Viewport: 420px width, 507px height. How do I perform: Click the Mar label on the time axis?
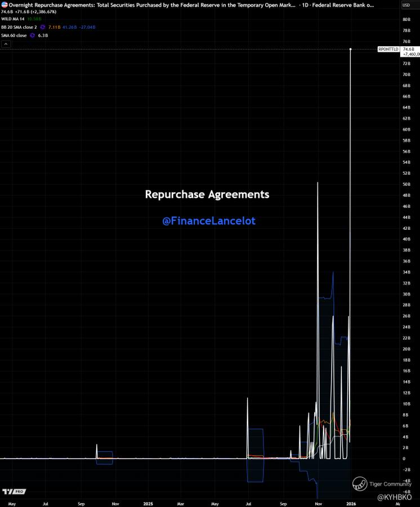[180, 504]
